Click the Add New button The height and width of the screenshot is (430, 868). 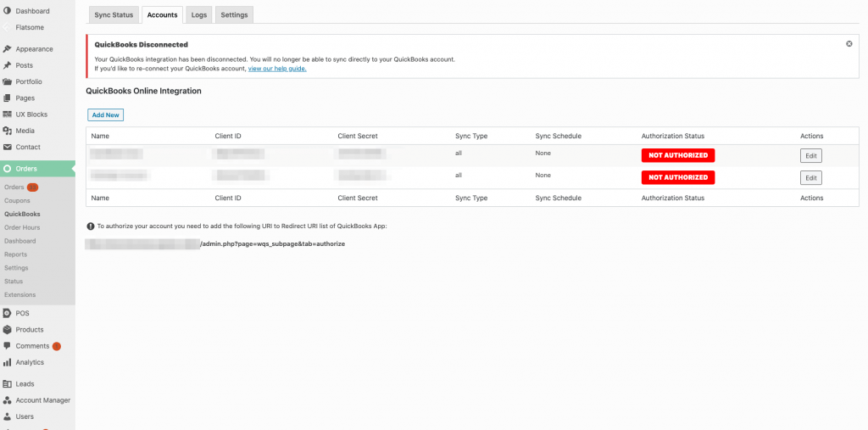click(105, 114)
